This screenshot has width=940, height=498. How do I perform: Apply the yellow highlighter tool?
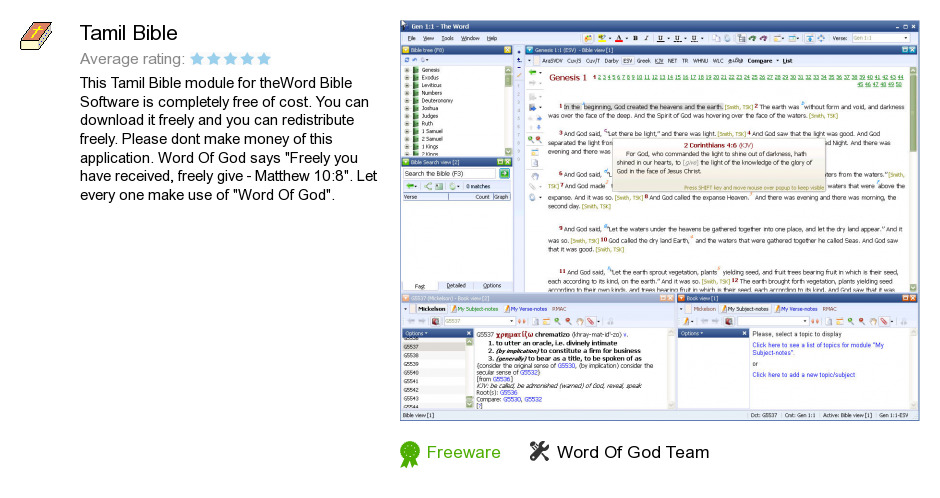(x=602, y=38)
